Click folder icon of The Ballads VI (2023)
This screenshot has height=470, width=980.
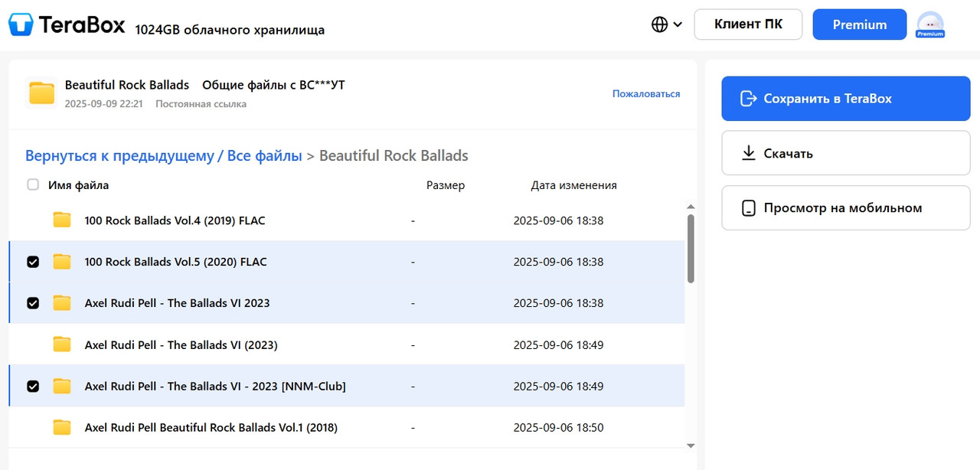[62, 344]
